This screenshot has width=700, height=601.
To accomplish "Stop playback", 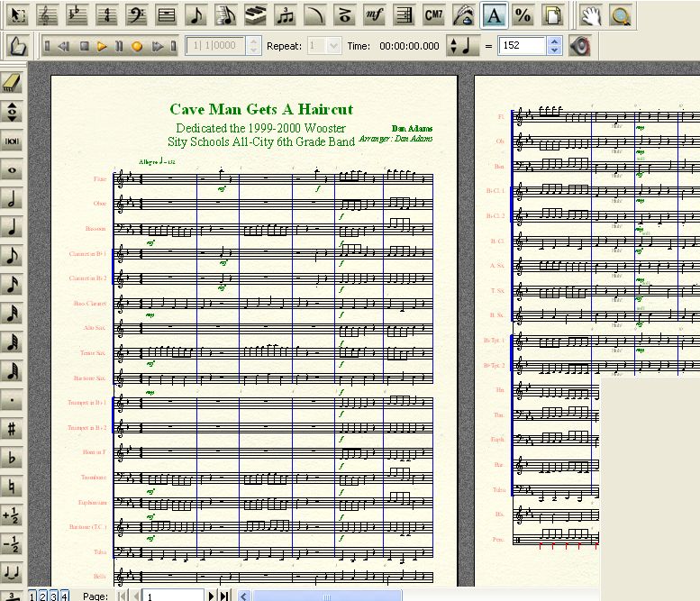I will point(84,46).
